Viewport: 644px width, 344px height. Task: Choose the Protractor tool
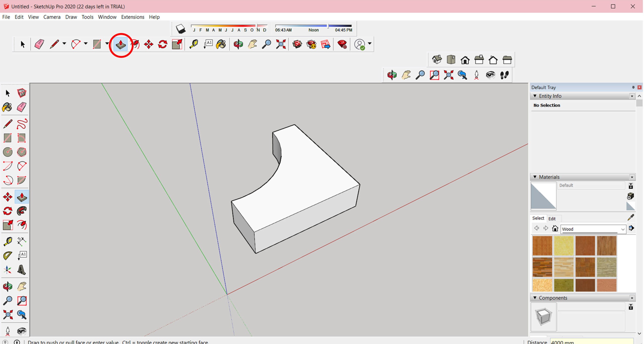pyautogui.click(x=8, y=255)
